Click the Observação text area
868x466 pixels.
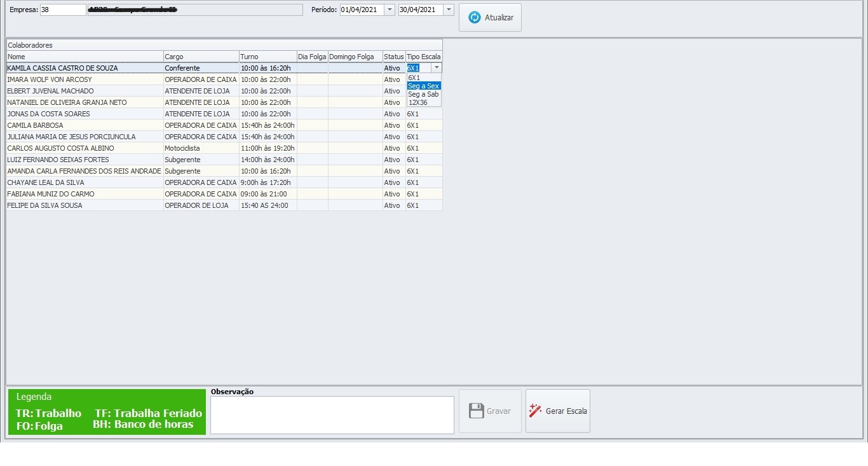(332, 415)
